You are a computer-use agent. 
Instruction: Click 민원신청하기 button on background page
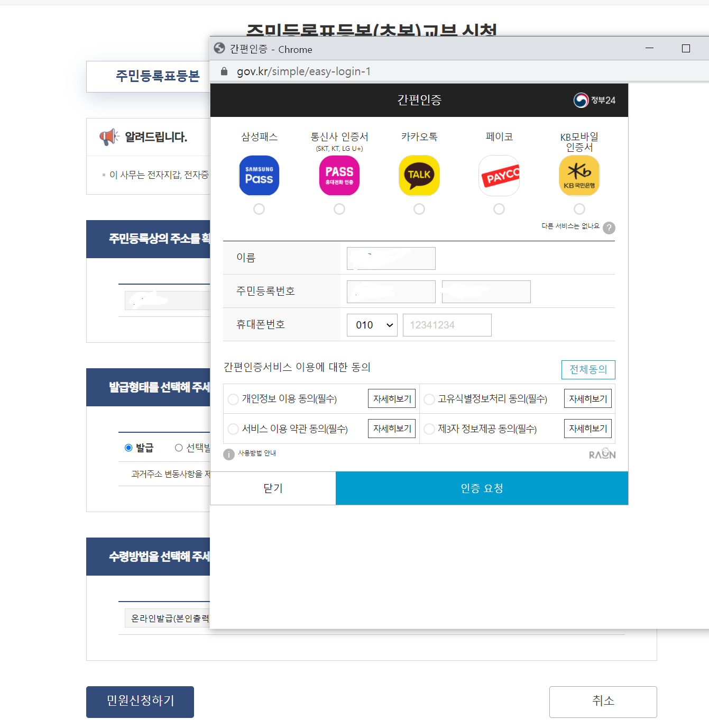tap(140, 702)
